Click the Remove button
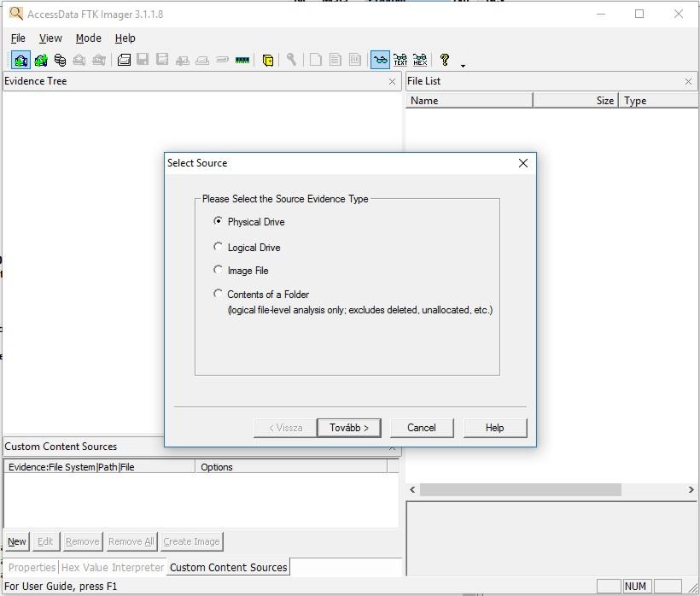The width and height of the screenshot is (700, 596). pos(83,541)
